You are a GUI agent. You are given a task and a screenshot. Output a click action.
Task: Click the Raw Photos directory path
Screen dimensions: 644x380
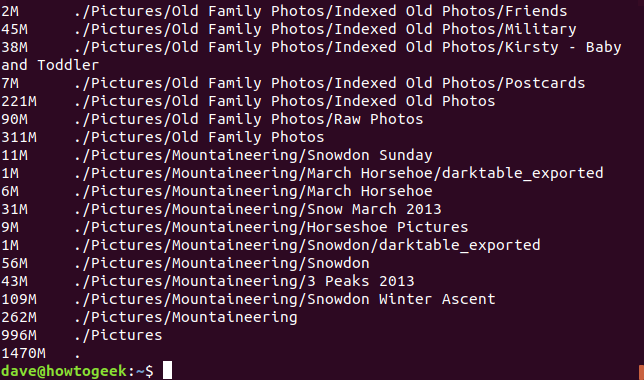248,119
